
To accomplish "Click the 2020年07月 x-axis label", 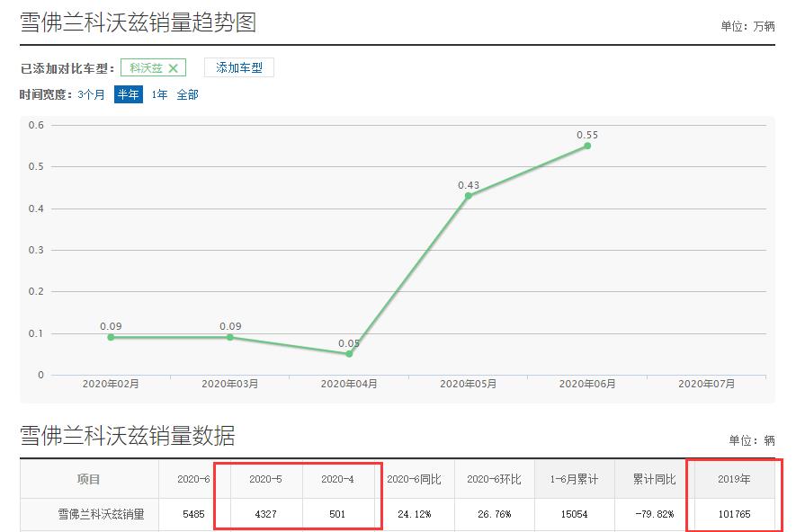I will coord(706,384).
